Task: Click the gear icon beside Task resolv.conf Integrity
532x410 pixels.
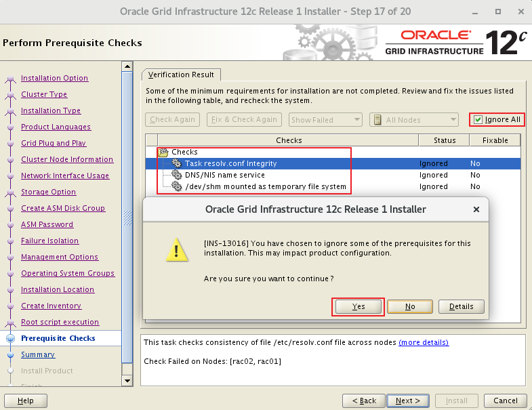Action: click(x=177, y=163)
